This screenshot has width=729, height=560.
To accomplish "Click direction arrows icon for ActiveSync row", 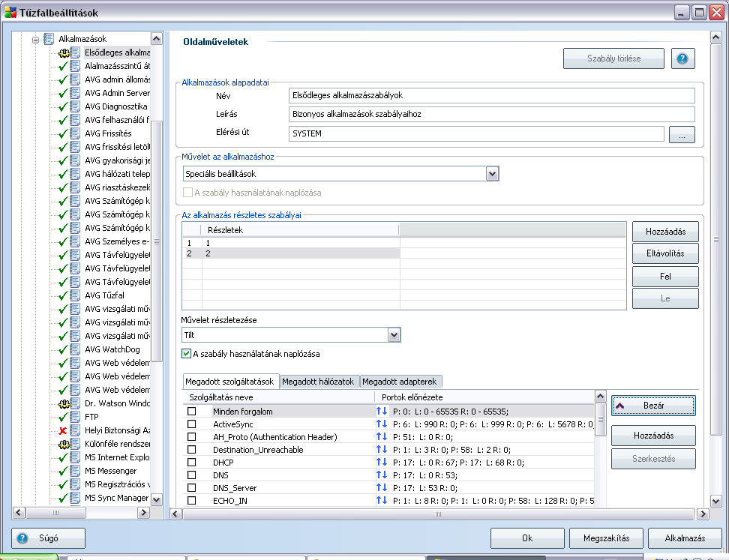I will [382, 424].
